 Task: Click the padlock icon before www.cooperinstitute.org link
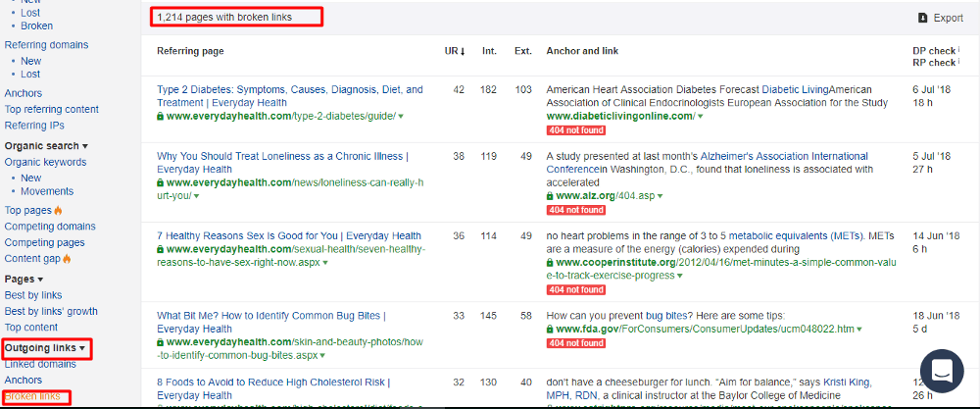point(550,263)
